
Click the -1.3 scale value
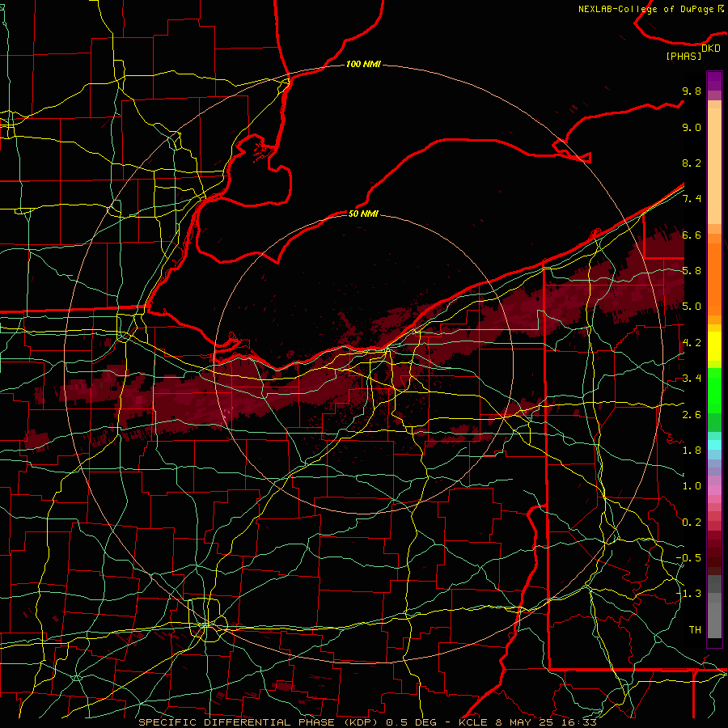(688, 594)
